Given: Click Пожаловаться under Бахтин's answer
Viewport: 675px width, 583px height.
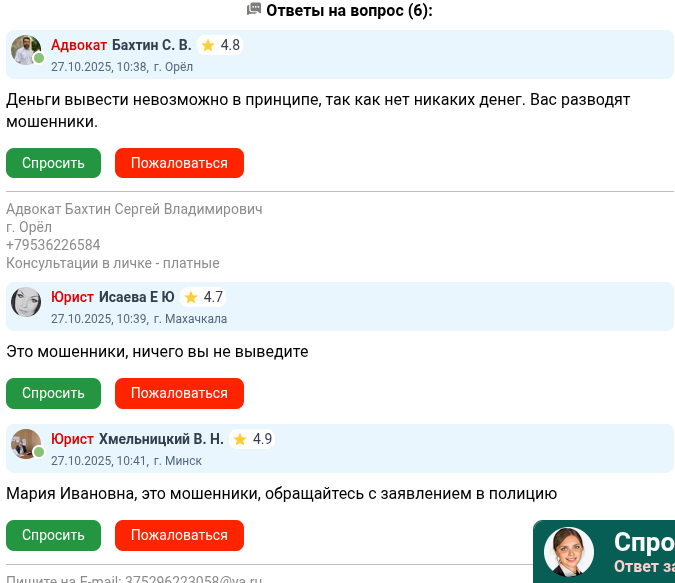Looking at the screenshot, I should coord(180,163).
